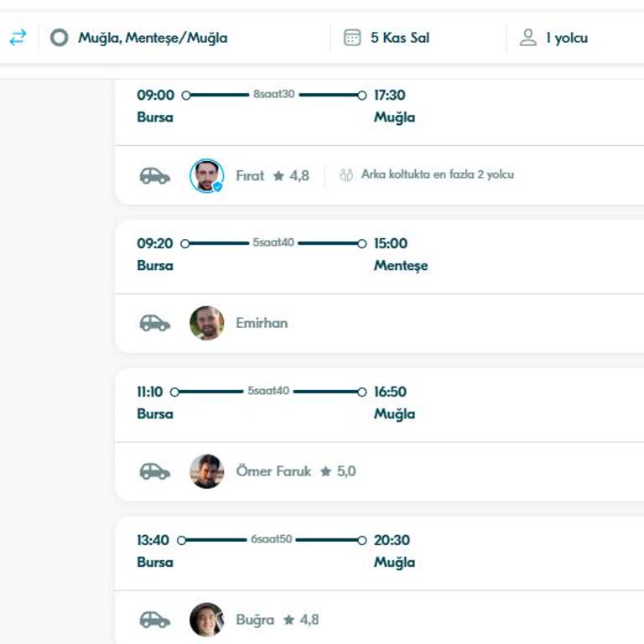The width and height of the screenshot is (644, 644).
Task: Click the car icon in Emirhan's ride
Action: 154,323
